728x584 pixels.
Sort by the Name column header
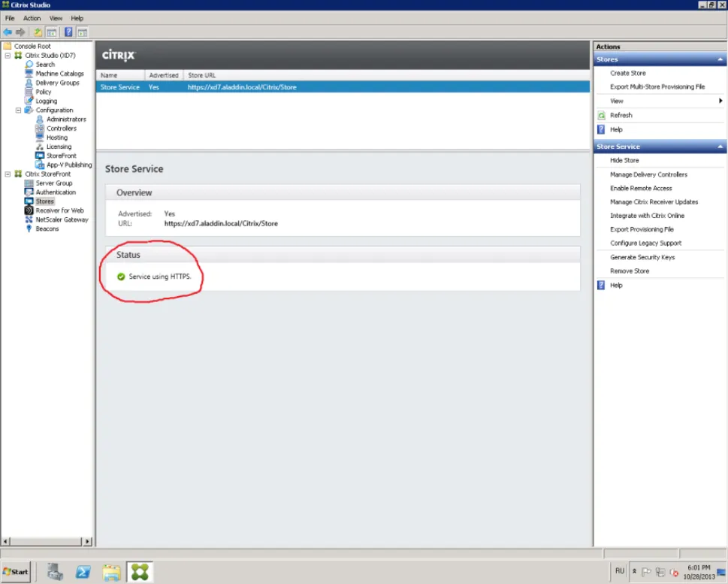(x=121, y=75)
